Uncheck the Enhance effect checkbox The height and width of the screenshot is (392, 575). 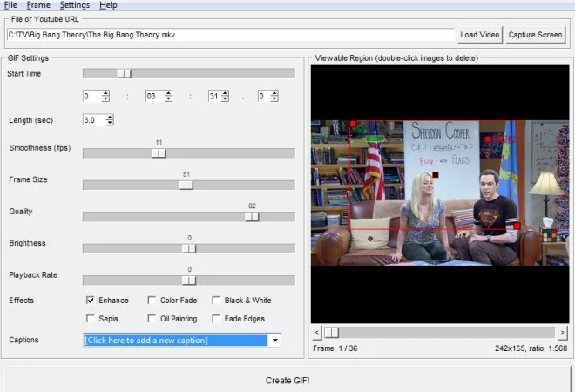pos(91,301)
